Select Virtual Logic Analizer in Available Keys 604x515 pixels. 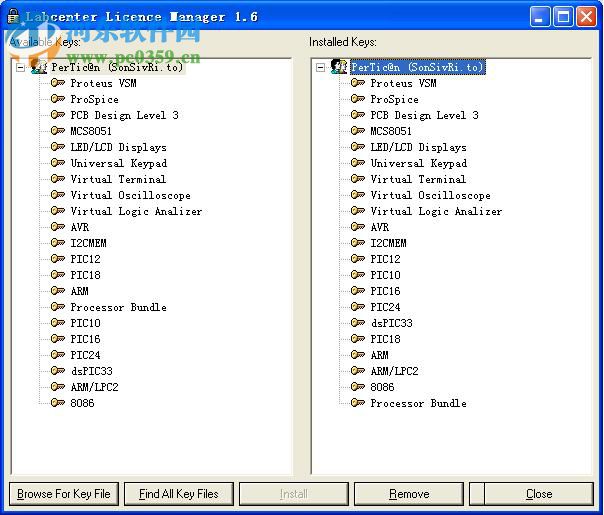(136, 211)
